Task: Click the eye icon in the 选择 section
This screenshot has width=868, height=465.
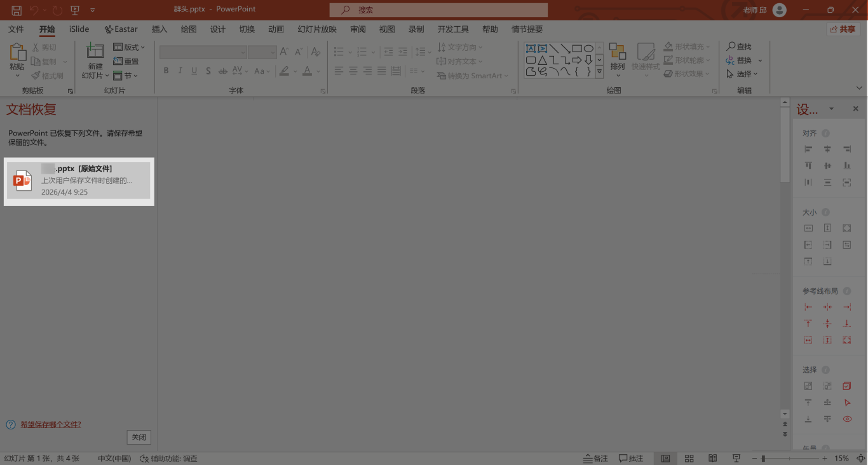Action: click(x=846, y=419)
